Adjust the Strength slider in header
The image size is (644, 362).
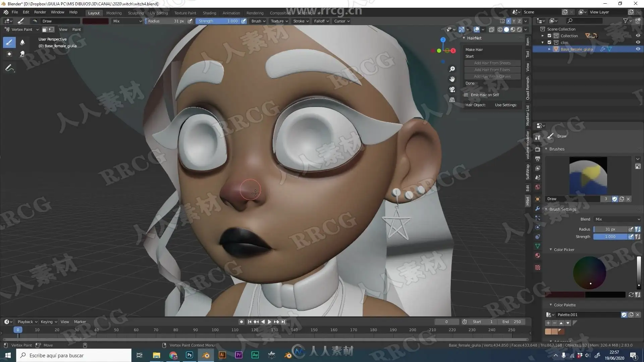tap(218, 21)
